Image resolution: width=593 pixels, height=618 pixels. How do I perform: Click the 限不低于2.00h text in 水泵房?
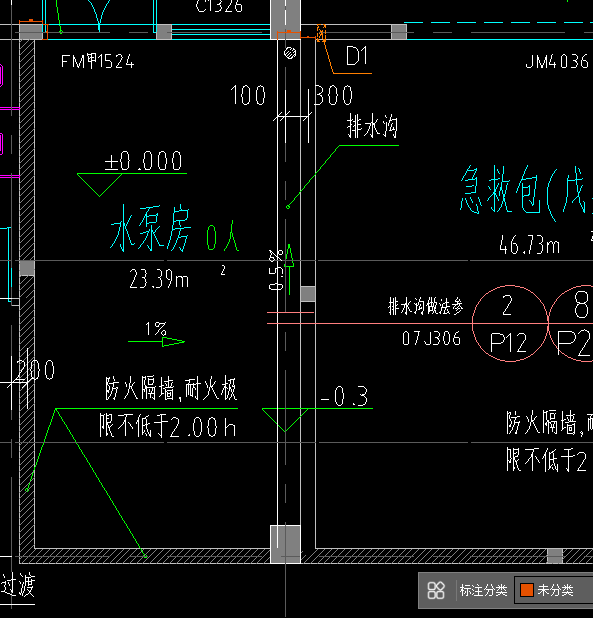coord(167,426)
